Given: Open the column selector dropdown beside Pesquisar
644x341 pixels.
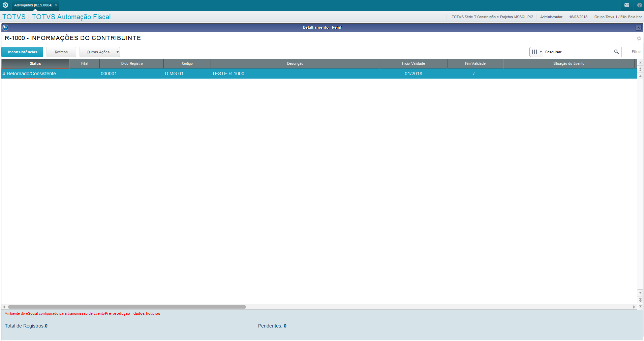Looking at the screenshot, I should coord(536,52).
